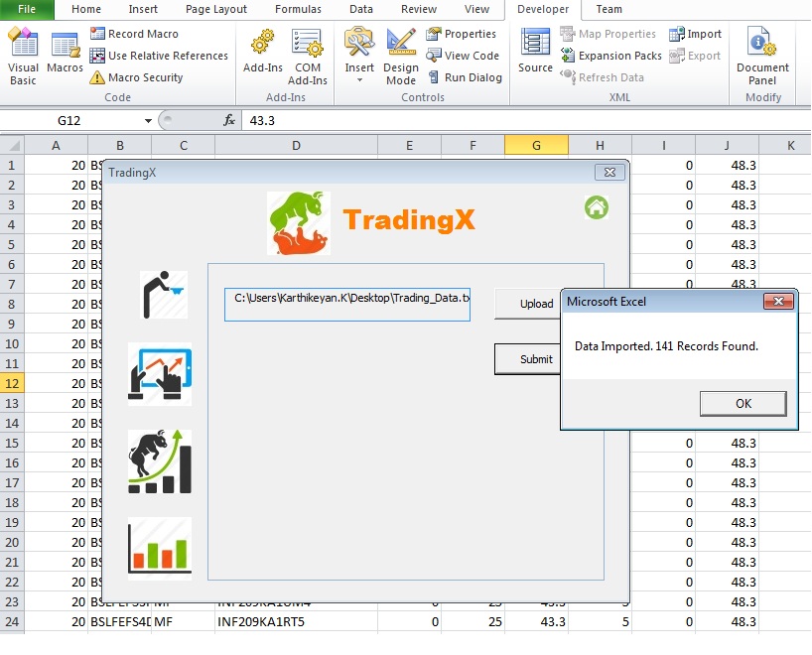
Task: Click the TradingX bull and bear logo
Action: (299, 223)
